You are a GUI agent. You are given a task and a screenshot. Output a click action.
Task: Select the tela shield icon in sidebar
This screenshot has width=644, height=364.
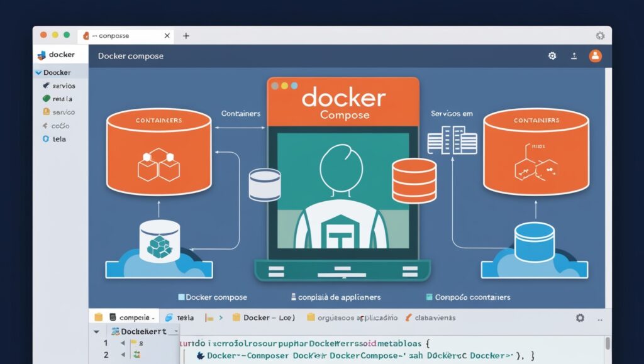pyautogui.click(x=46, y=138)
